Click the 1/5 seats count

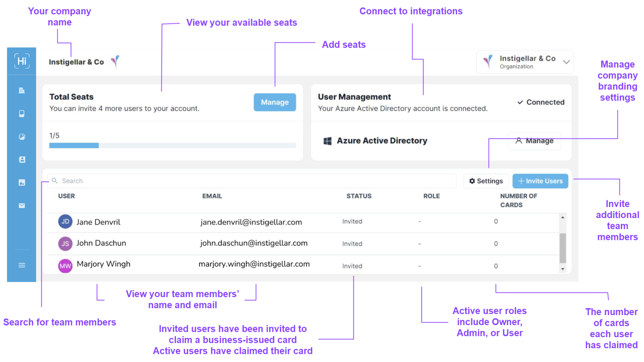[x=54, y=136]
